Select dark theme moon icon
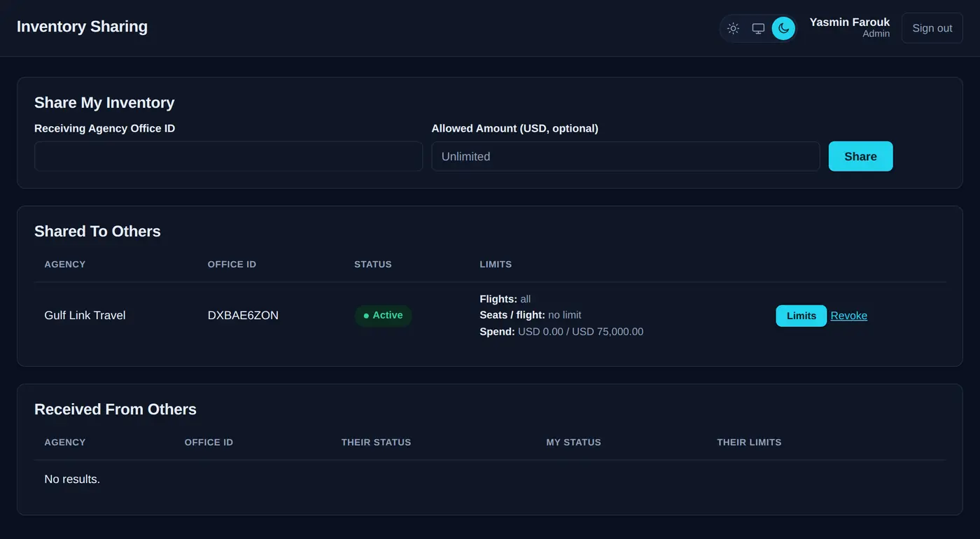The width and height of the screenshot is (980, 539). point(783,29)
